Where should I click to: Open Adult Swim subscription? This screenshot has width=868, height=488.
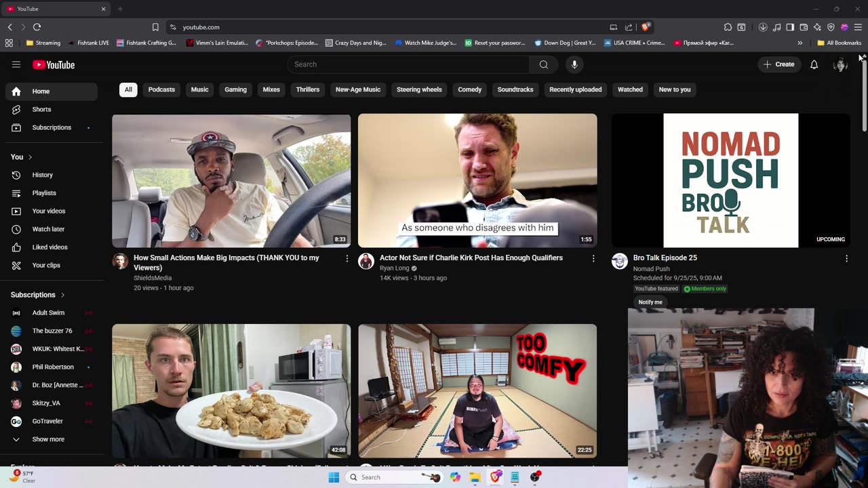(x=52, y=312)
